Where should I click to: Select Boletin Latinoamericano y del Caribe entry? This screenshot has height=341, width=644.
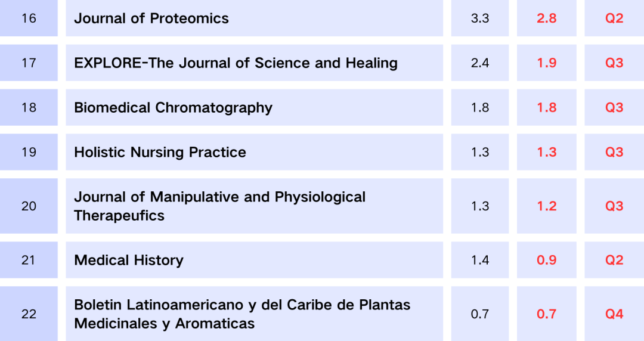pyautogui.click(x=242, y=314)
